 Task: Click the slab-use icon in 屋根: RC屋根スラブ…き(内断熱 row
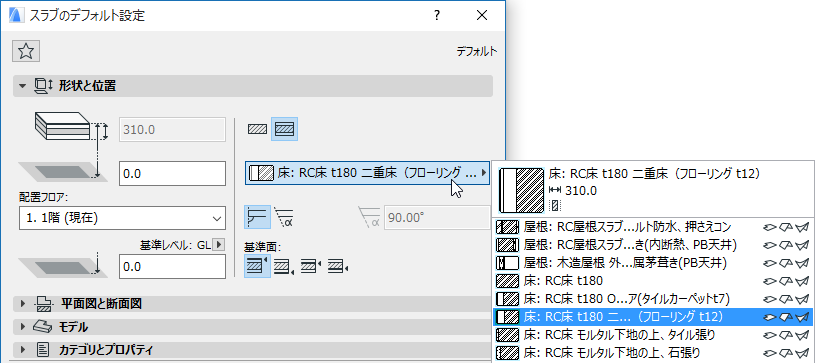point(785,244)
